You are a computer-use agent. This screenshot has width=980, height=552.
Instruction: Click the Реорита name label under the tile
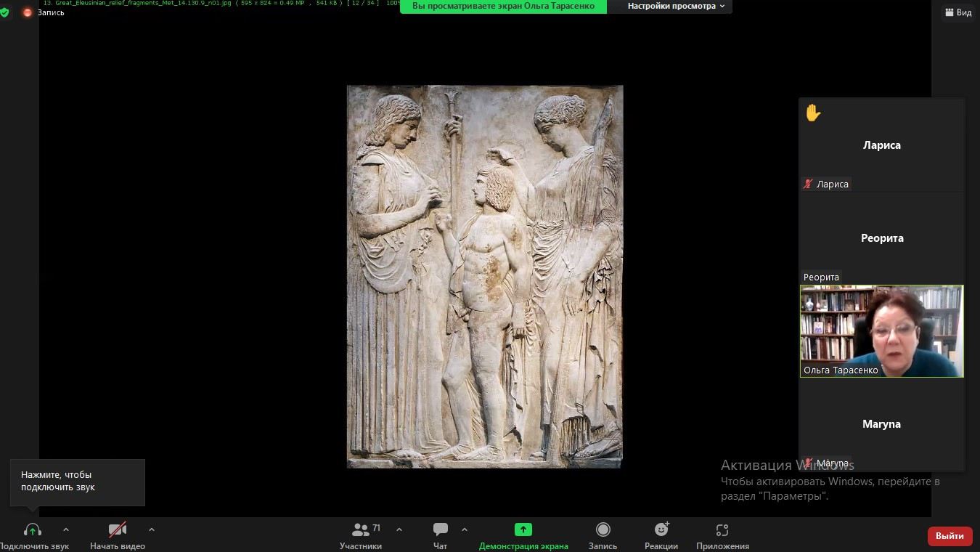click(821, 277)
